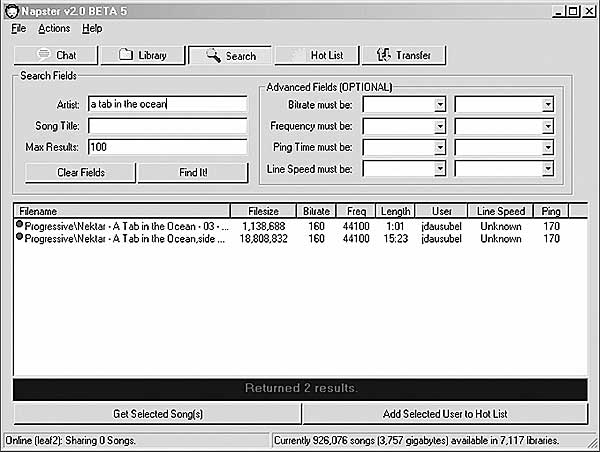Click 'Returned 2 results.' status banner
This screenshot has width=600, height=452.
(x=300, y=388)
